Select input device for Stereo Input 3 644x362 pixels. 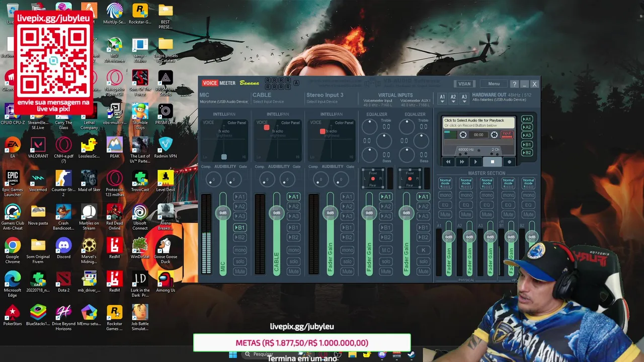click(x=322, y=102)
